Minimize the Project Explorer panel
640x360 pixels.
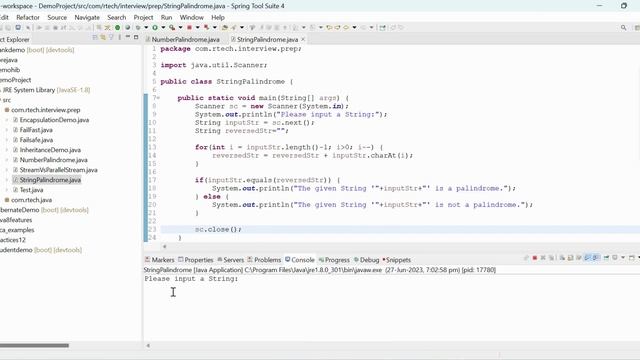128,37
